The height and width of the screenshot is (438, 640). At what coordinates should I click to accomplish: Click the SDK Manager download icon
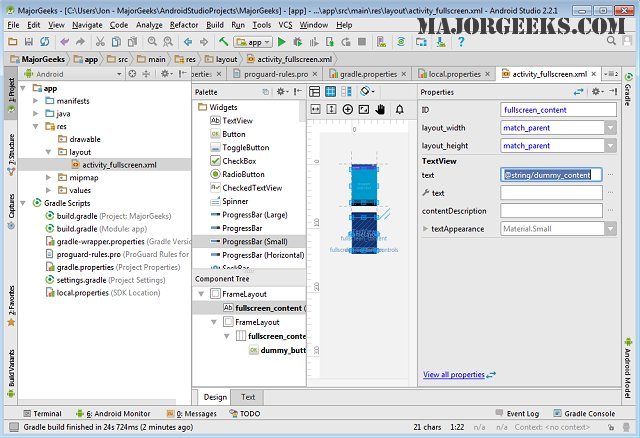coord(441,42)
